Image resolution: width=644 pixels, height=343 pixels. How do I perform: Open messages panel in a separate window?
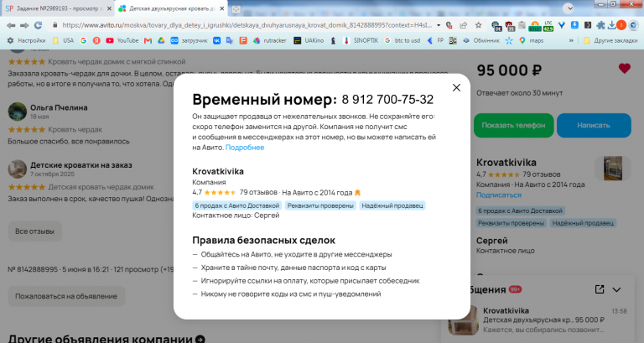[600, 289]
